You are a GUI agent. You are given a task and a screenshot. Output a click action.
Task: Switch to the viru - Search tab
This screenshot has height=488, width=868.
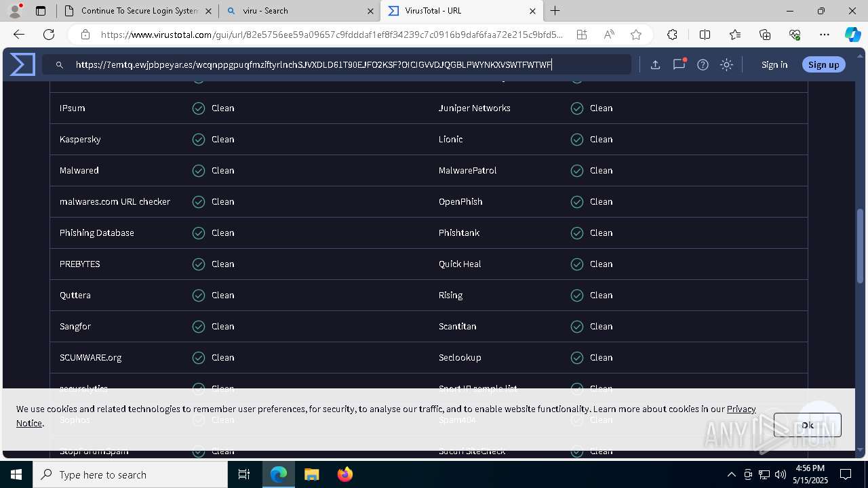[x=298, y=11]
